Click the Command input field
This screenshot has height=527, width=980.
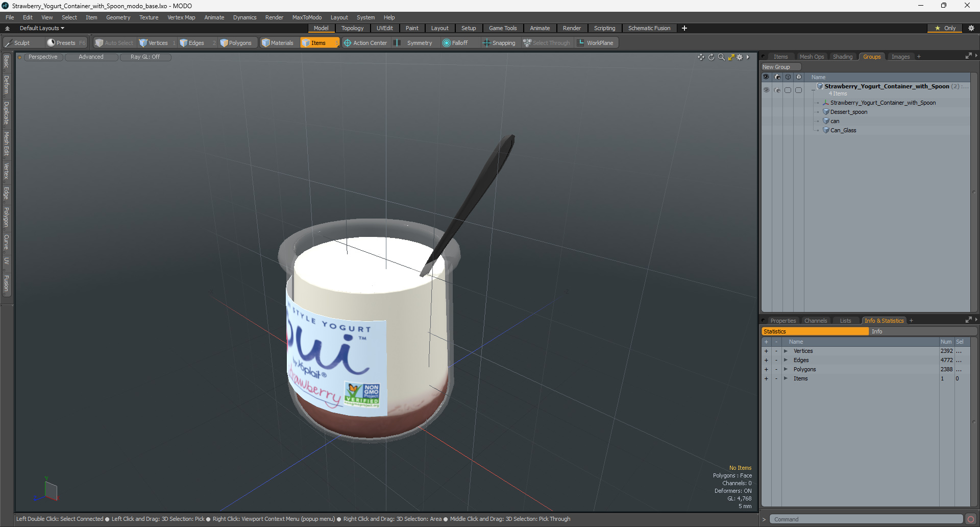click(866, 519)
